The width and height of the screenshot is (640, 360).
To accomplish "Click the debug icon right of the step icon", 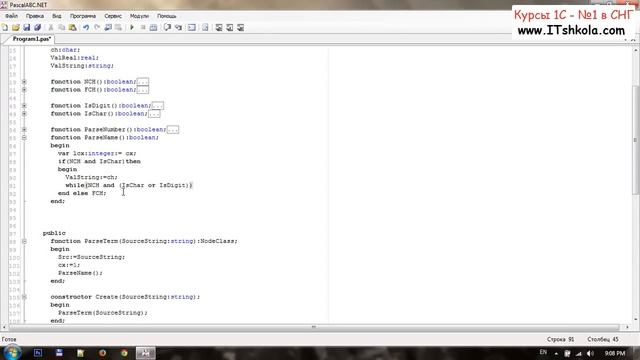I will click(x=178, y=28).
